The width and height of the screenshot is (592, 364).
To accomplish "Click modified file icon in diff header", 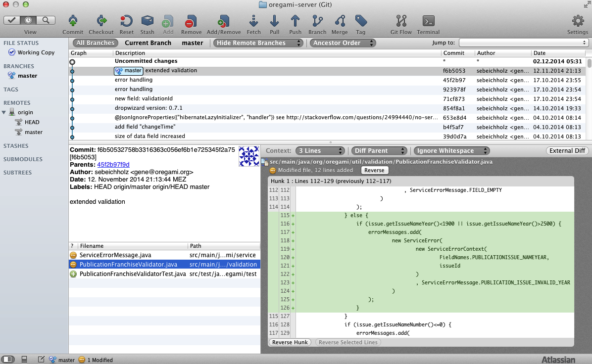I will 273,171.
